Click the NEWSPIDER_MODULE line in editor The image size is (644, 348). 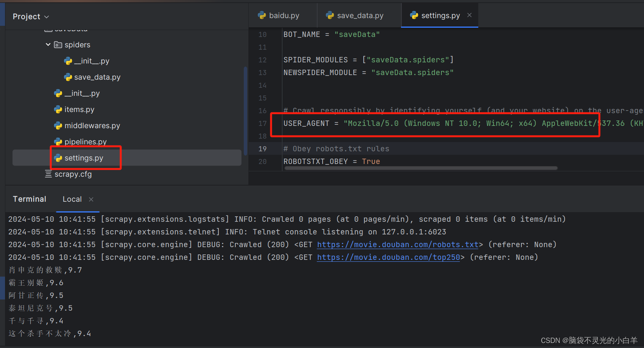pyautogui.click(x=368, y=72)
